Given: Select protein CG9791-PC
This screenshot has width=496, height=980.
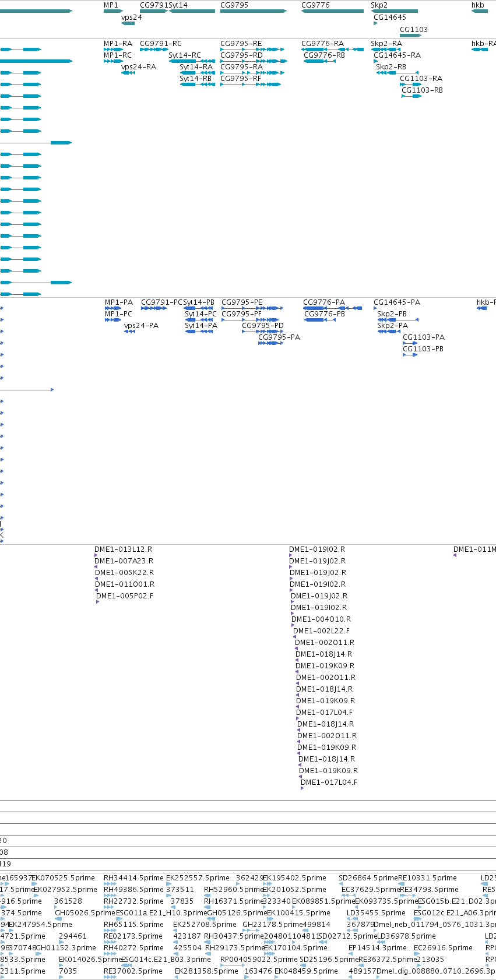Looking at the screenshot, I should [x=162, y=302].
